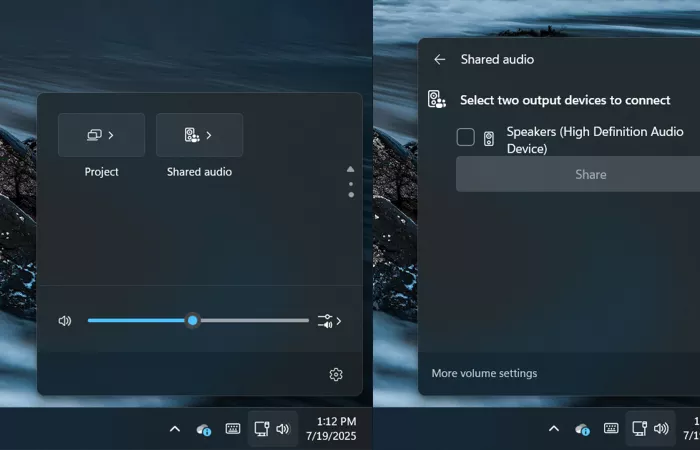Screen dimensions: 700x450
Task: Click the scroll-up arrow in quick settings
Action: (350, 169)
